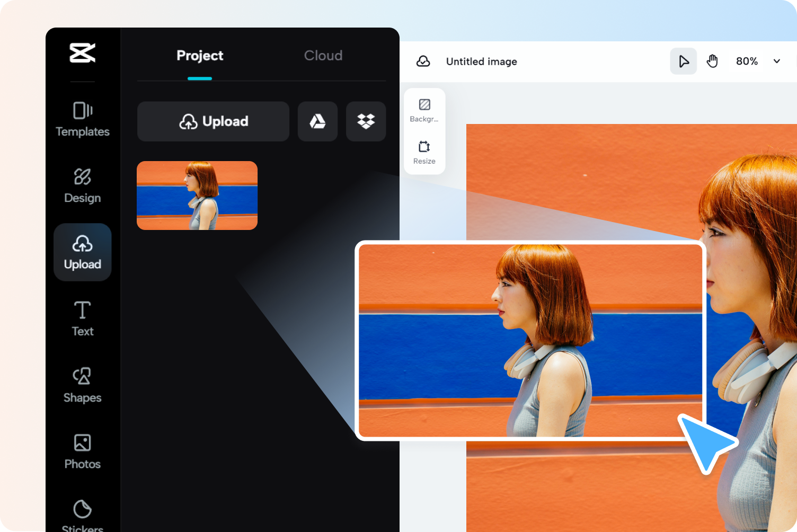
Task: Open the Stickers sidebar panel
Action: click(83, 516)
